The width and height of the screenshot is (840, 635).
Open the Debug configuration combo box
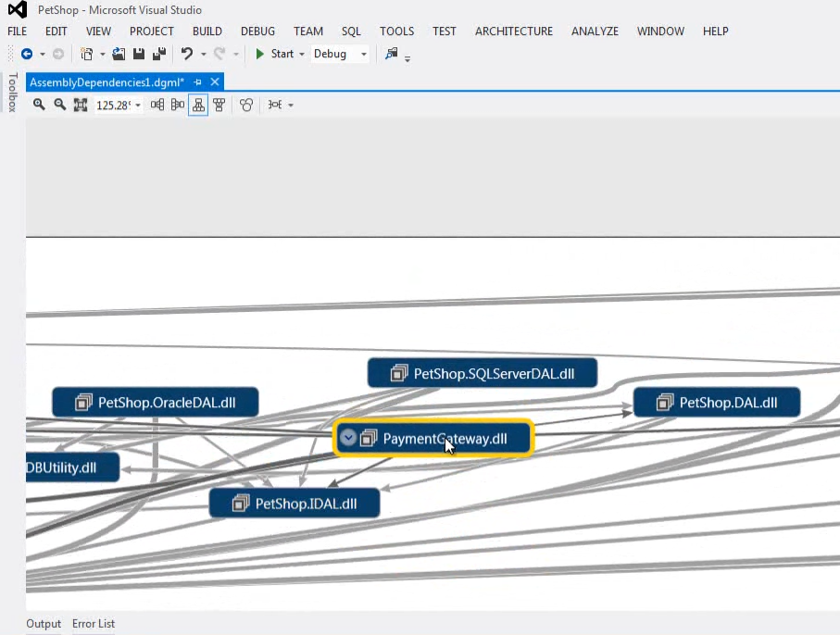point(340,54)
